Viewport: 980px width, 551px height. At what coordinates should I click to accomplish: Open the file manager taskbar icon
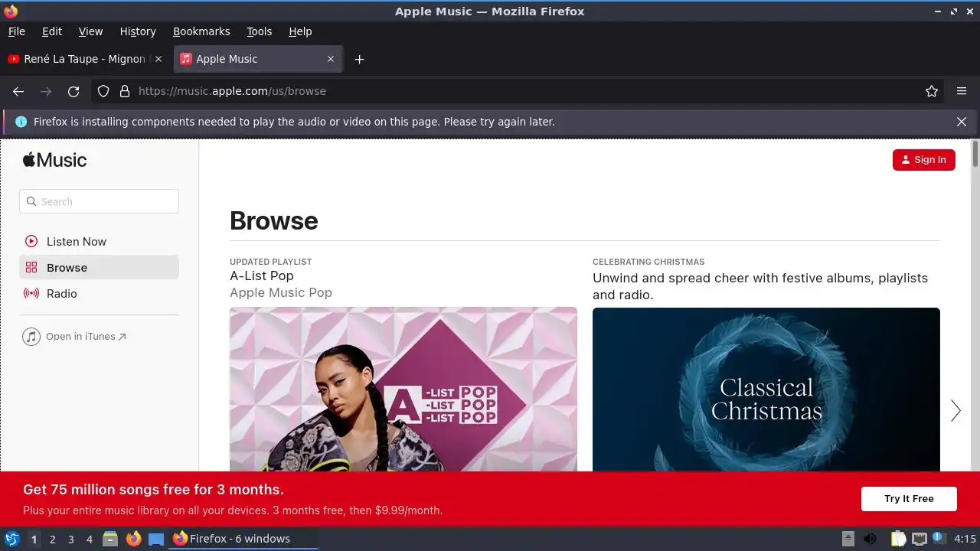110,539
